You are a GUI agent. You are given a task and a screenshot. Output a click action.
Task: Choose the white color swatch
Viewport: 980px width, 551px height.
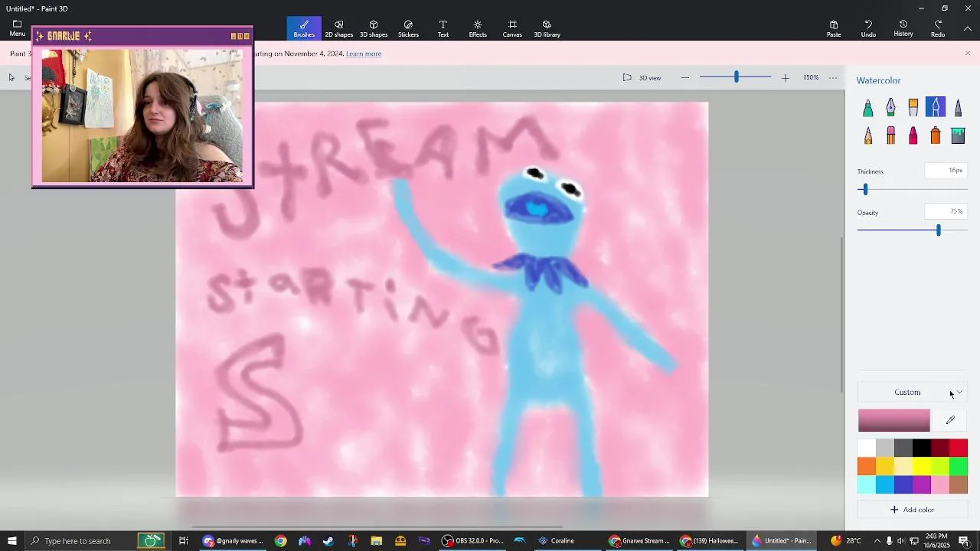pos(866,448)
